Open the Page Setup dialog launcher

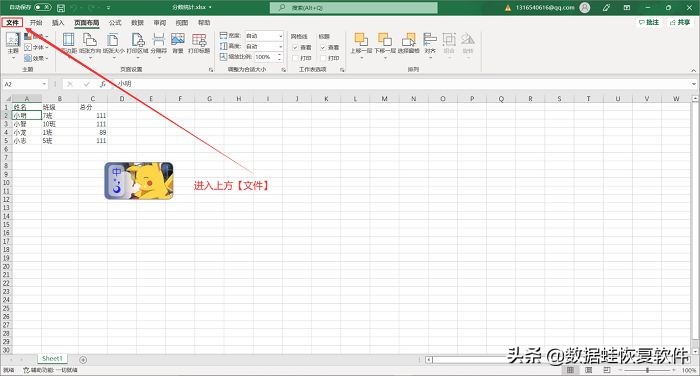(x=211, y=70)
